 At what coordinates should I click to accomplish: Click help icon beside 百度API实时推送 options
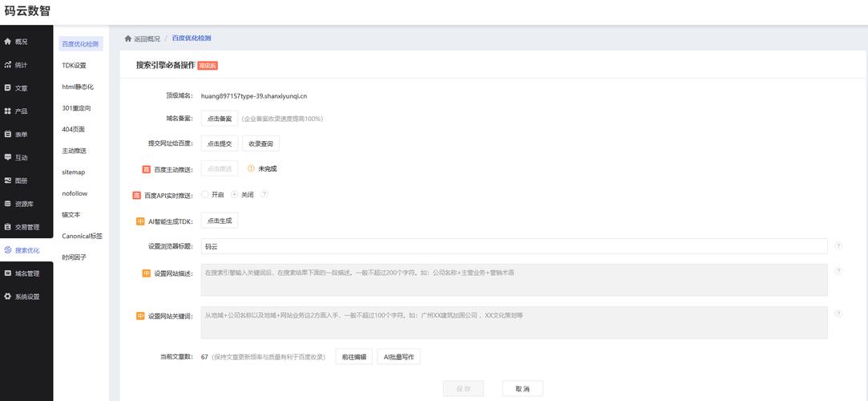click(264, 194)
